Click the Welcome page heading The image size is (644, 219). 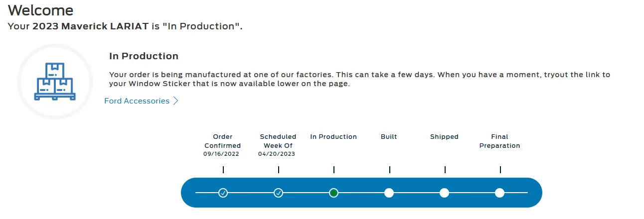coord(41,10)
